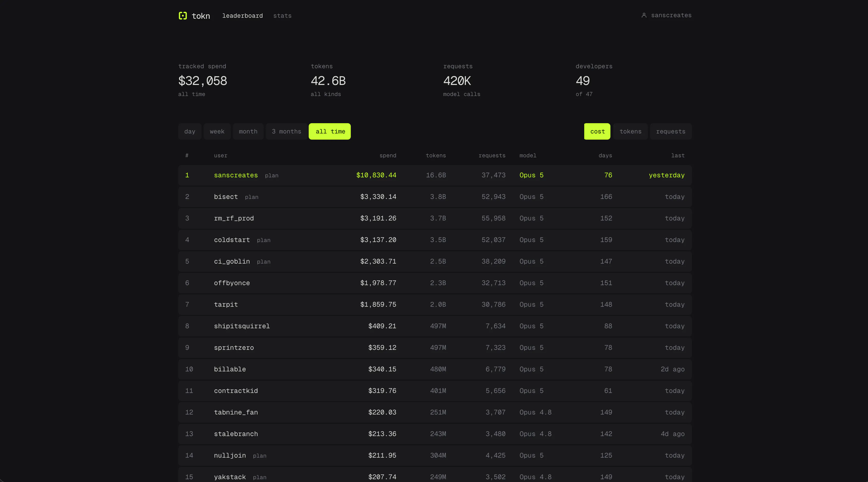Select the 3 months time range
The image size is (868, 482).
coord(286,131)
